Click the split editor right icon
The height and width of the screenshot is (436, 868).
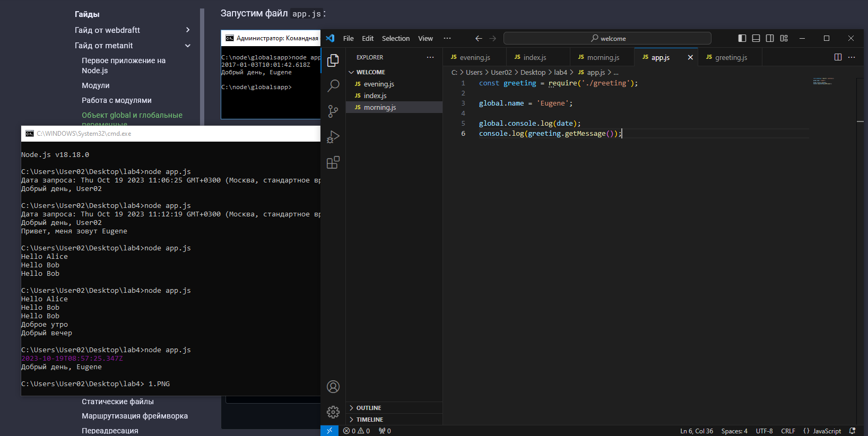tap(838, 57)
